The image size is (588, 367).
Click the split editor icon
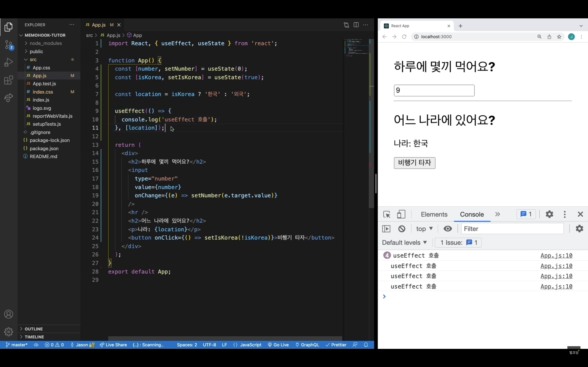pyautogui.click(x=356, y=25)
